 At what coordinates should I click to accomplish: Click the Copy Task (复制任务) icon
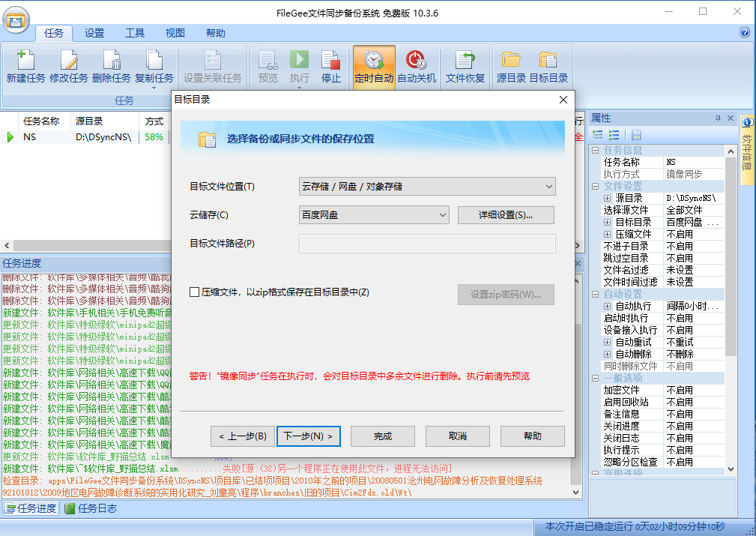[x=154, y=60]
